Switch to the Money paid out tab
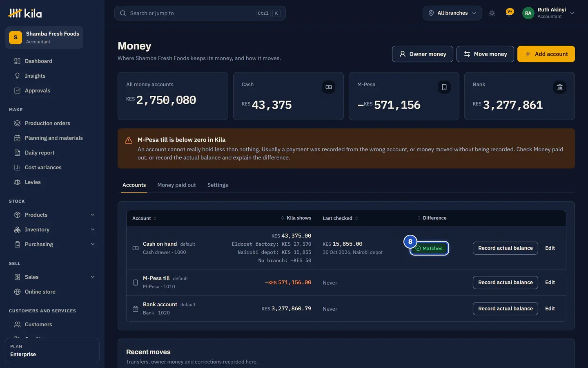 (176, 185)
